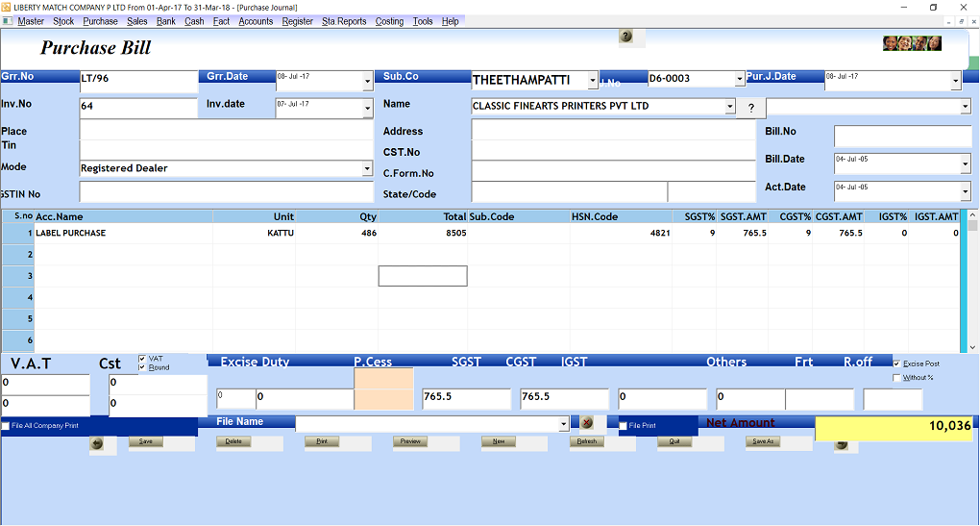The height and width of the screenshot is (526, 980).
Task: Expand the File Name dropdown list
Action: (x=563, y=424)
